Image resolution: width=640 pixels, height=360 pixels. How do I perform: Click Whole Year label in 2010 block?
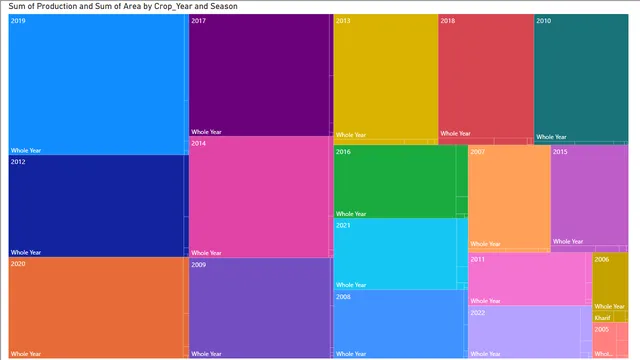coord(551,137)
